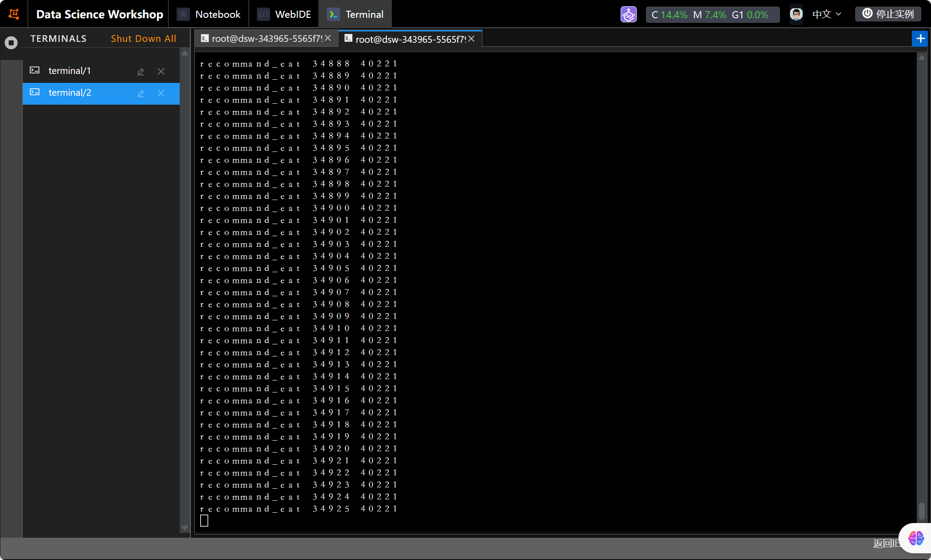The width and height of the screenshot is (931, 560).
Task: Rename terminal/1 using pencil icon
Action: pyautogui.click(x=141, y=71)
